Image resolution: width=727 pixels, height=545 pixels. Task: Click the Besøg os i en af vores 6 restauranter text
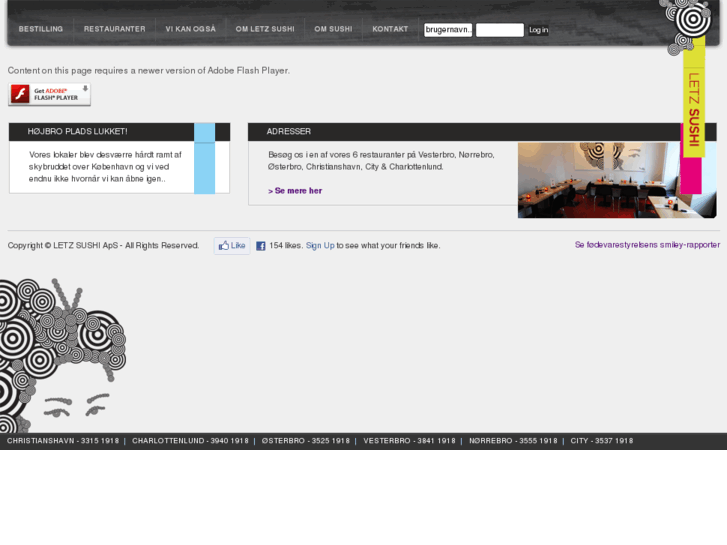[x=381, y=160]
